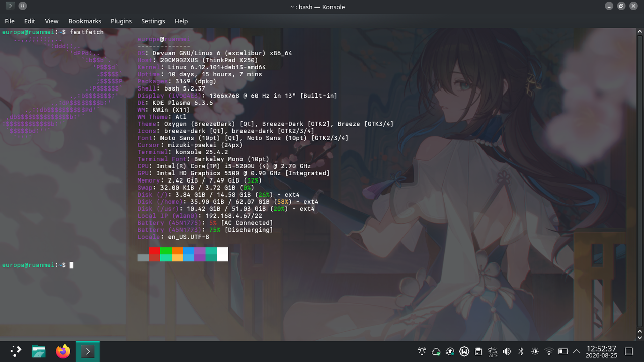Click the 'CPU: Intel(R) Core(TM) i5-5200U' line

[224, 165]
